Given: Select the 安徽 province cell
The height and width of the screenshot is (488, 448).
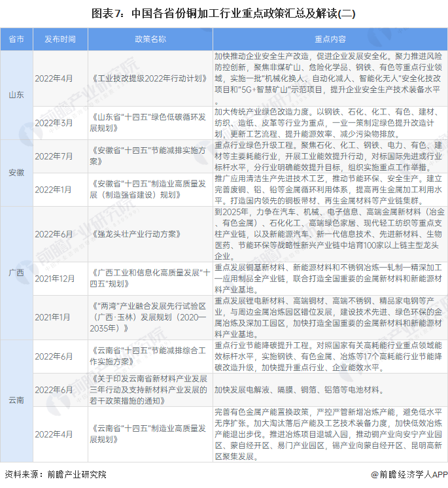Looking at the screenshot, I should [x=16, y=173].
